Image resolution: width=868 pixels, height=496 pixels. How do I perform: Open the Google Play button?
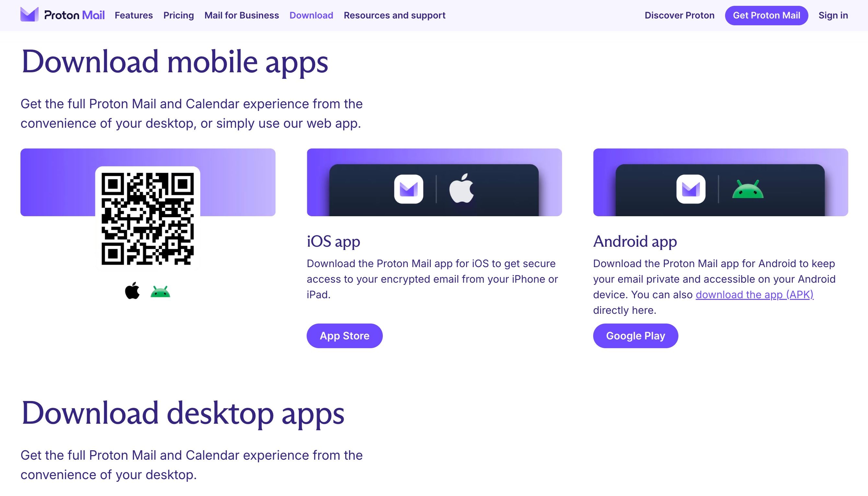click(636, 336)
